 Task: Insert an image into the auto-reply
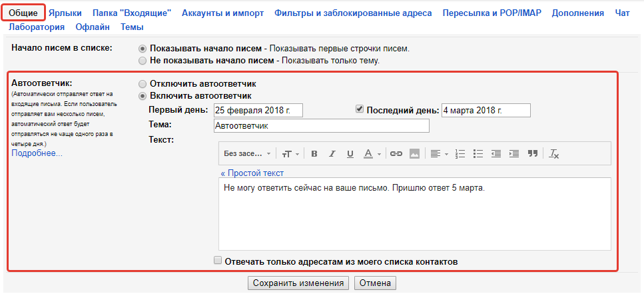(414, 153)
